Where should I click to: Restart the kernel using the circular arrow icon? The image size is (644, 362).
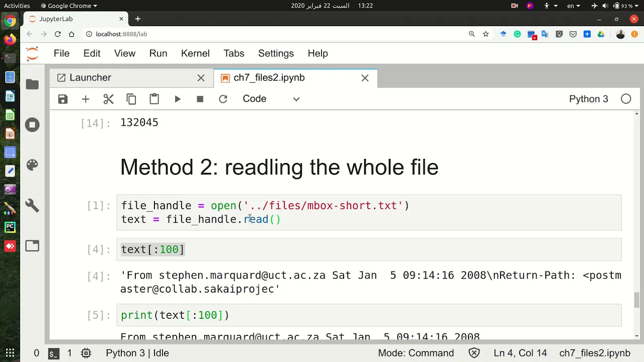pyautogui.click(x=223, y=99)
